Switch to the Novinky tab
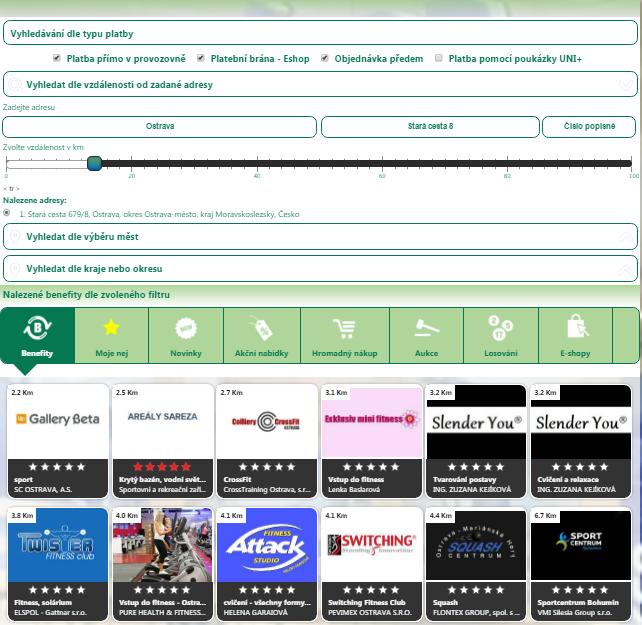The height and width of the screenshot is (625, 642). click(x=186, y=336)
